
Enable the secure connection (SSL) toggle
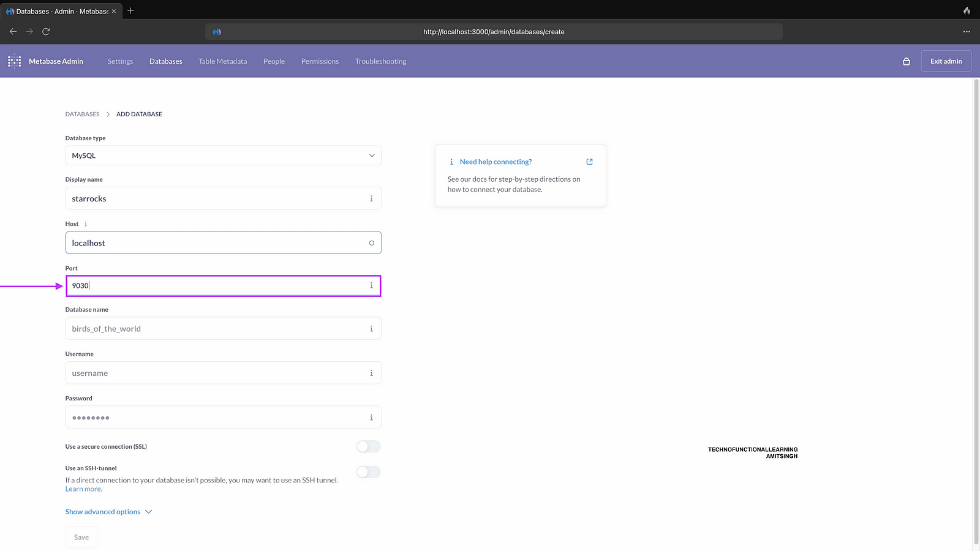pos(368,447)
